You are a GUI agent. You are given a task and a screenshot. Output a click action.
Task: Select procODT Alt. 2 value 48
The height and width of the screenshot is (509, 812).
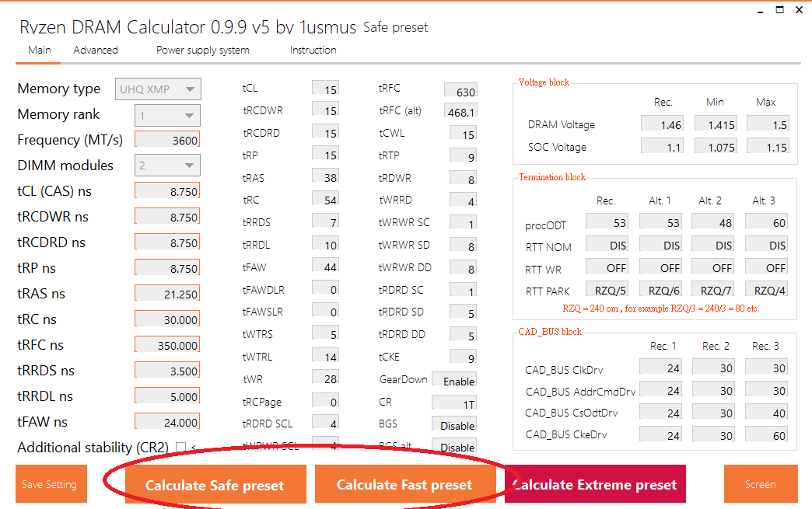[713, 222]
